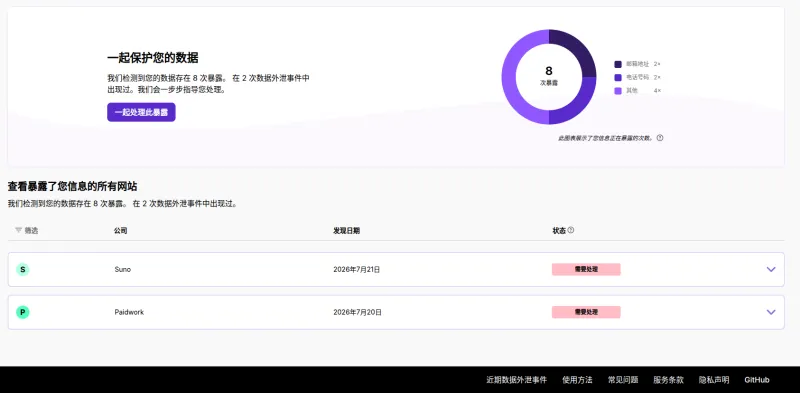Click the 邮箱地址 legend label
800x393 pixels.
pyautogui.click(x=637, y=64)
